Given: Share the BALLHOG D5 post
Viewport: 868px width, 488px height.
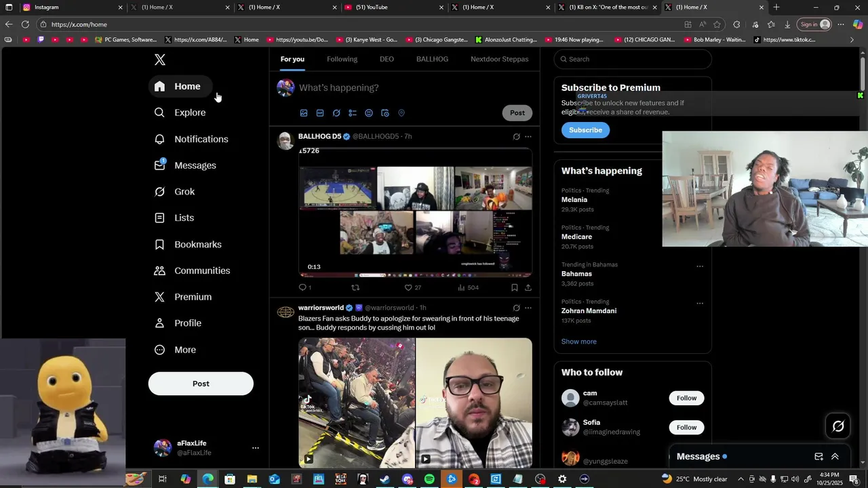Looking at the screenshot, I should 528,287.
